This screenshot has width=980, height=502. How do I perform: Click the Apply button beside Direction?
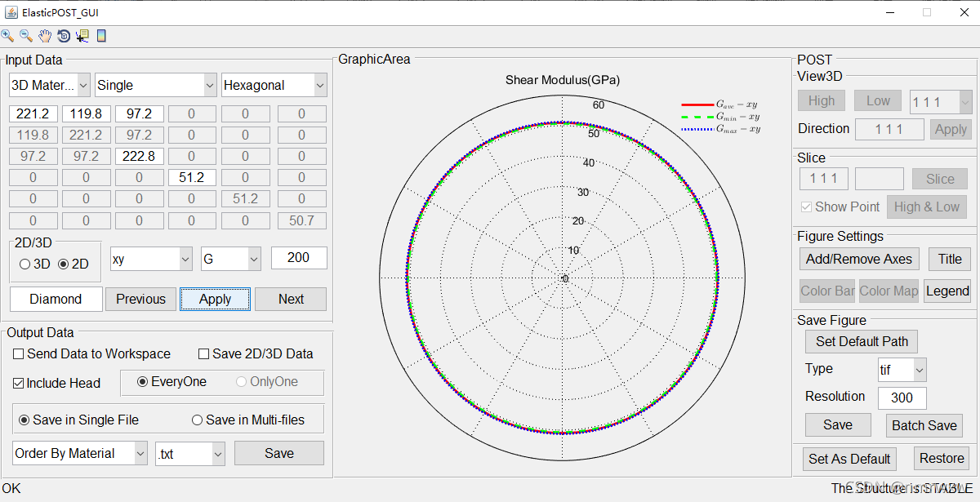coord(951,129)
